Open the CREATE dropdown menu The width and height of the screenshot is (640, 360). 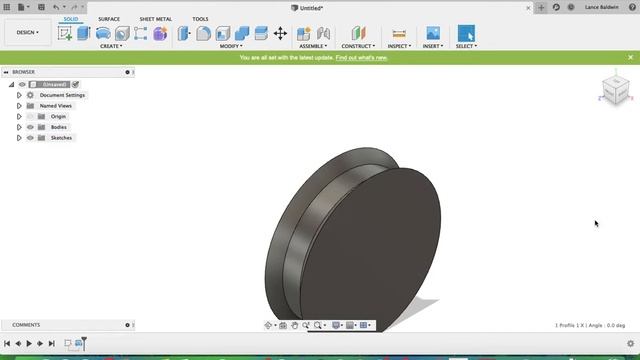click(111, 46)
